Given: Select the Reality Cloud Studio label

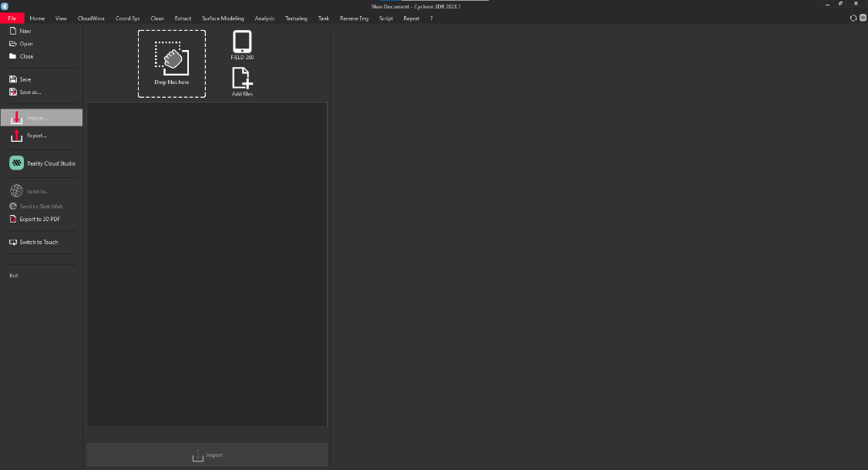Looking at the screenshot, I should [x=51, y=163].
